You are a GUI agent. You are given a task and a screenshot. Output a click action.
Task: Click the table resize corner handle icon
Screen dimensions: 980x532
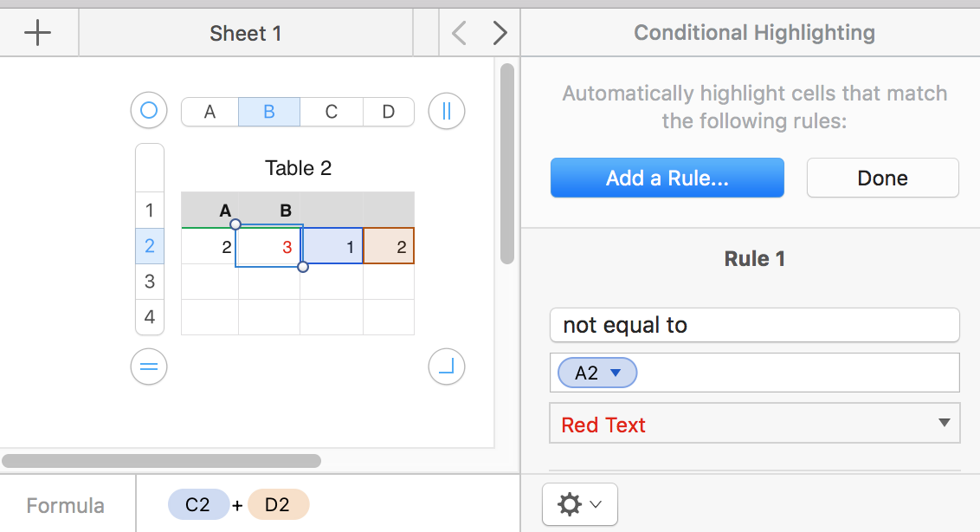coord(446,367)
